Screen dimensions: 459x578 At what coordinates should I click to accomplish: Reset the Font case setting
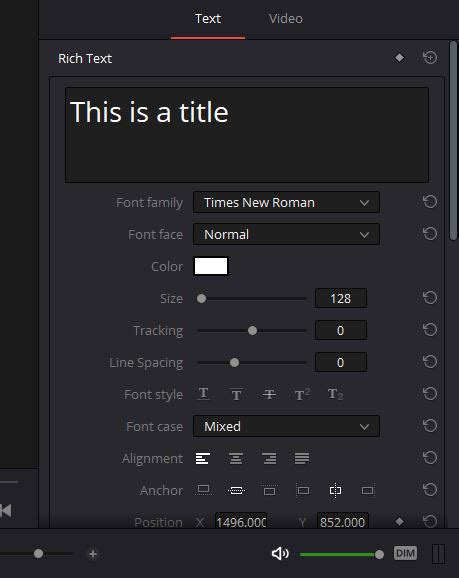click(x=430, y=426)
